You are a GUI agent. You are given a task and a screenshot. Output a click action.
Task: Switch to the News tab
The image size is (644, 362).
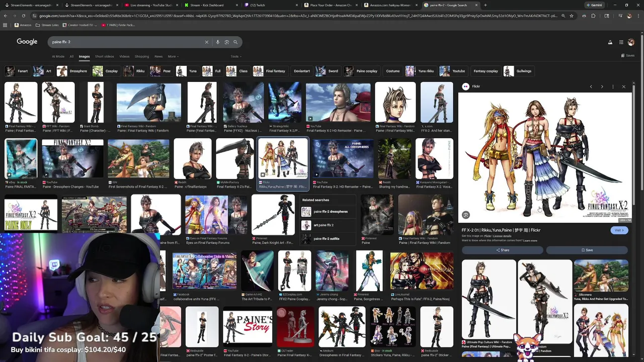point(158,56)
